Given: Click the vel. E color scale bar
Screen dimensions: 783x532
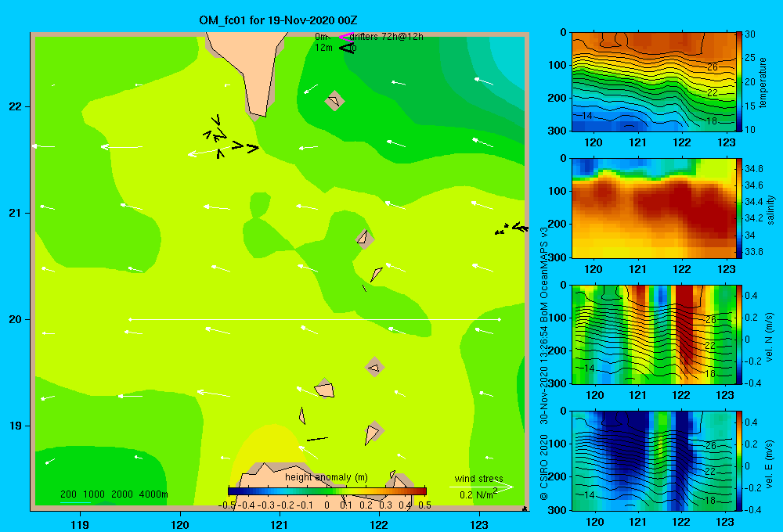Looking at the screenshot, I should click(739, 461).
